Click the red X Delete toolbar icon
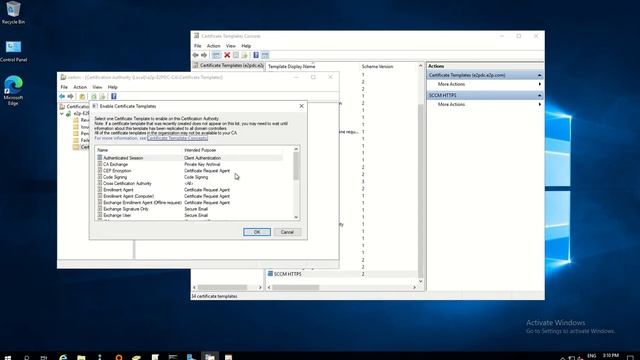 (227, 55)
